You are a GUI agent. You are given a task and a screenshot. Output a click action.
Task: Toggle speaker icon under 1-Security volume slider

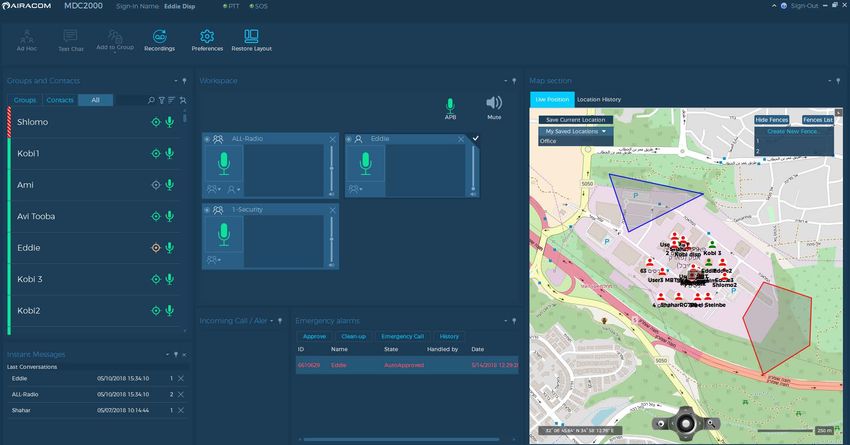pos(332,265)
